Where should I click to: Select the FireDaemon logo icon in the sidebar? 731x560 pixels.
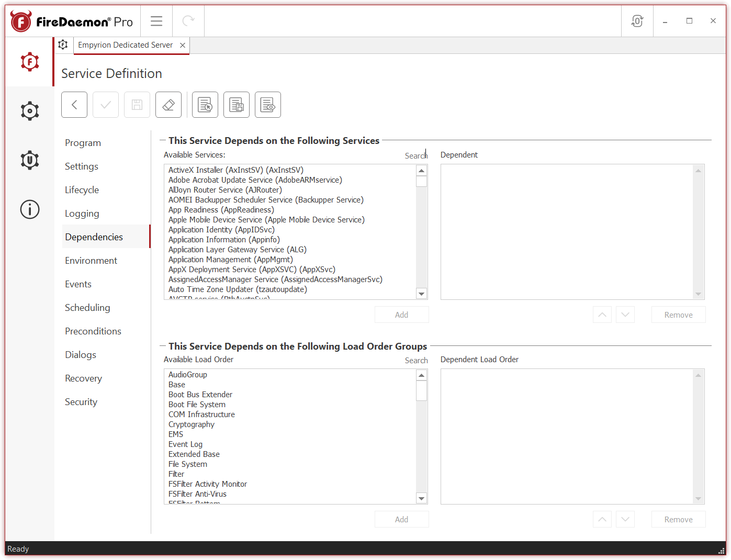click(29, 61)
